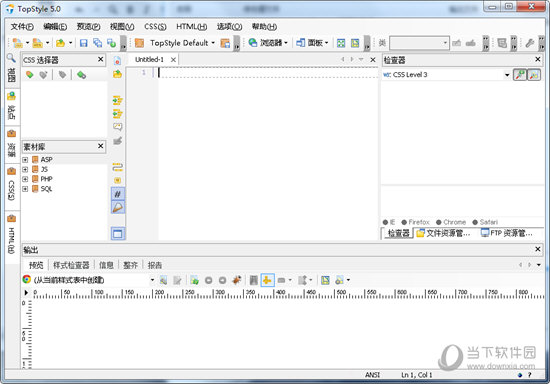The width and height of the screenshot is (550, 384).
Task: Click the 文件资源管... panel tab
Action: click(443, 233)
